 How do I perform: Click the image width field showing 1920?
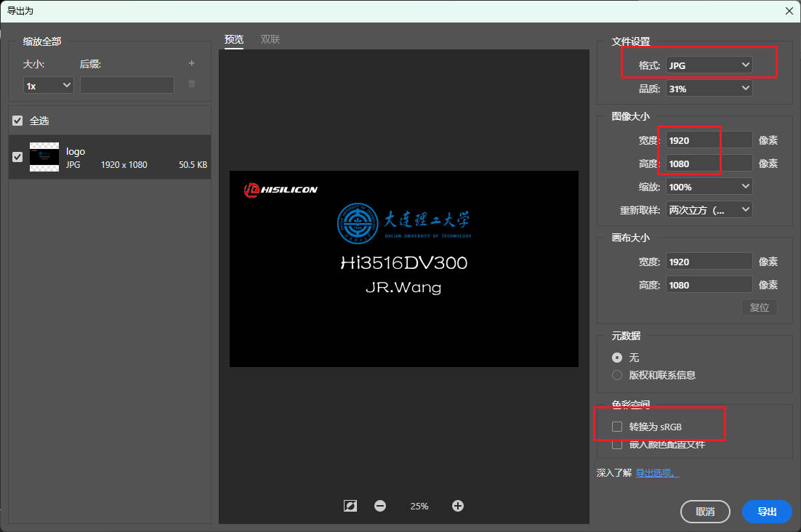click(x=709, y=140)
